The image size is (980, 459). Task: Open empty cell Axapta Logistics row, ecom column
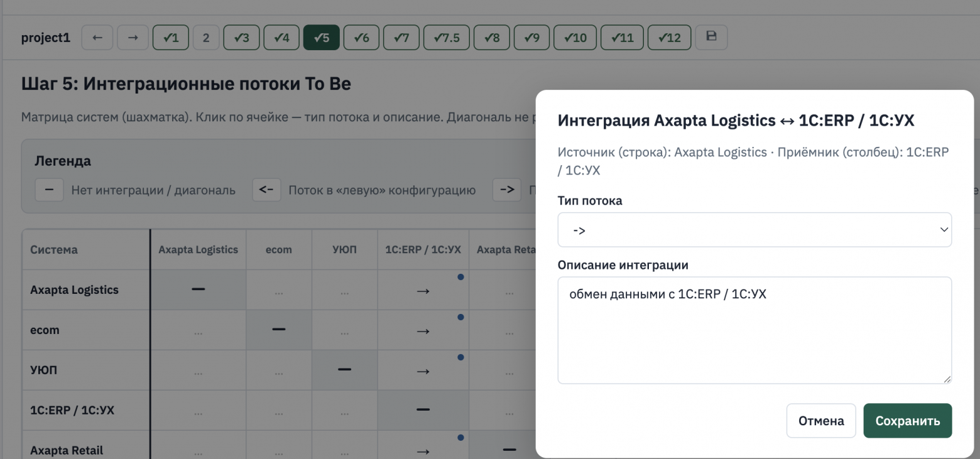coord(279,290)
